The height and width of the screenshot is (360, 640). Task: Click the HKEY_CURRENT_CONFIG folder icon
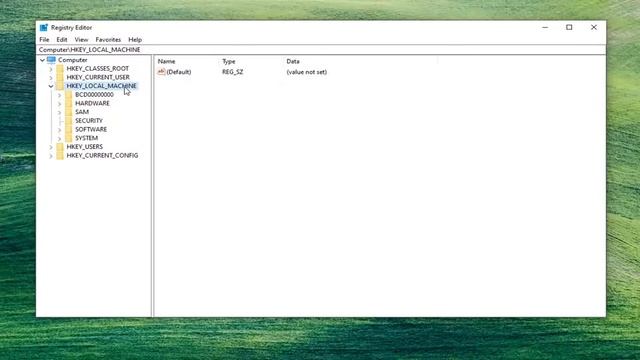[x=60, y=156]
